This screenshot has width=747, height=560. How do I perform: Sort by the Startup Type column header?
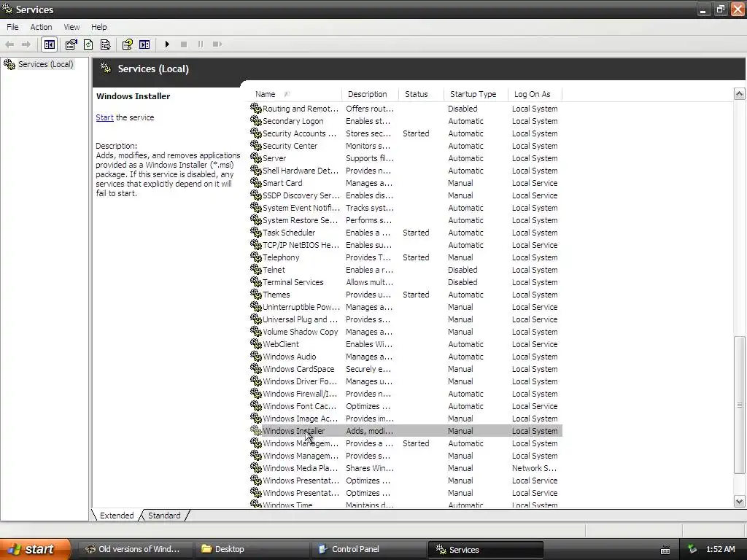476,94
